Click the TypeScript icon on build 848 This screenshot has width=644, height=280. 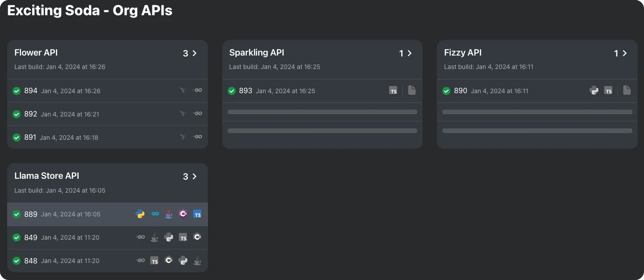(154, 260)
